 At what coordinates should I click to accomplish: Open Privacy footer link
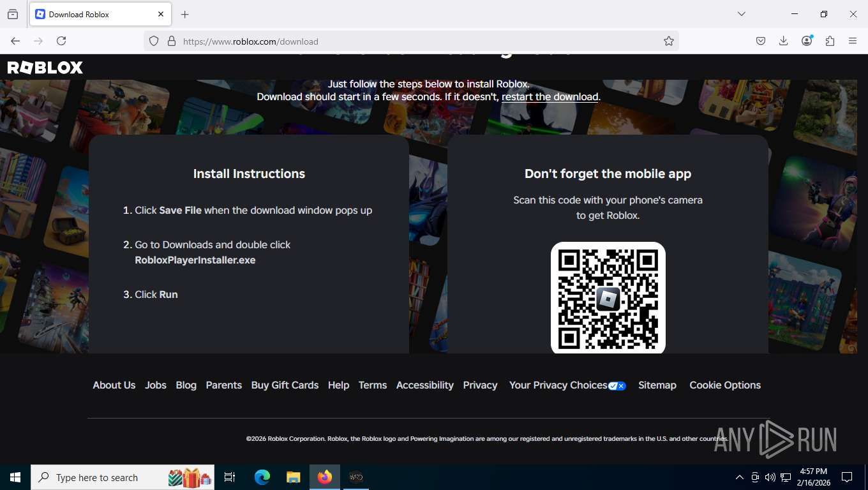tap(481, 385)
